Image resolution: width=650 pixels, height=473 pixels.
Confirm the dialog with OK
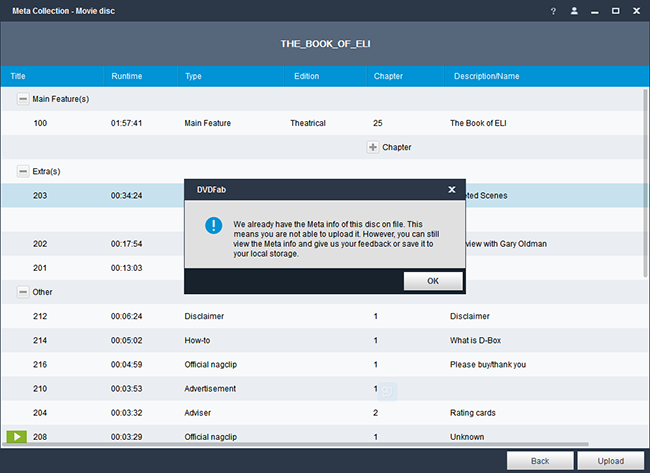pyautogui.click(x=433, y=281)
